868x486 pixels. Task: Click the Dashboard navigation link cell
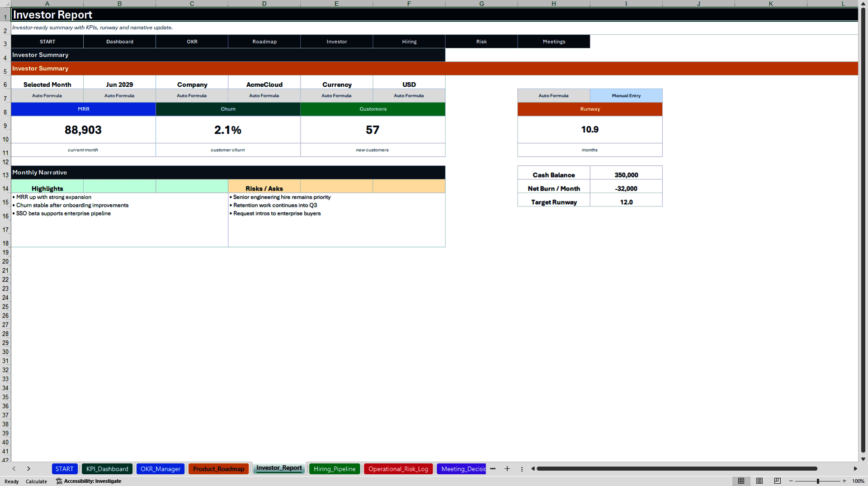click(x=120, y=42)
